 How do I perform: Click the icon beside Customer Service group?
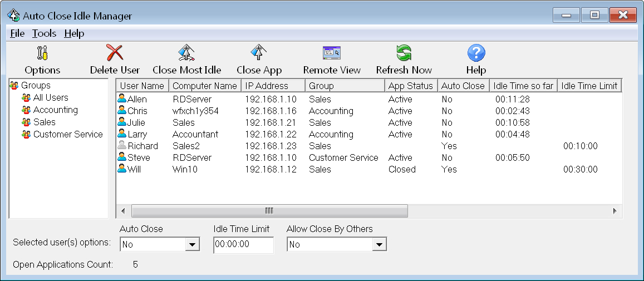click(26, 134)
